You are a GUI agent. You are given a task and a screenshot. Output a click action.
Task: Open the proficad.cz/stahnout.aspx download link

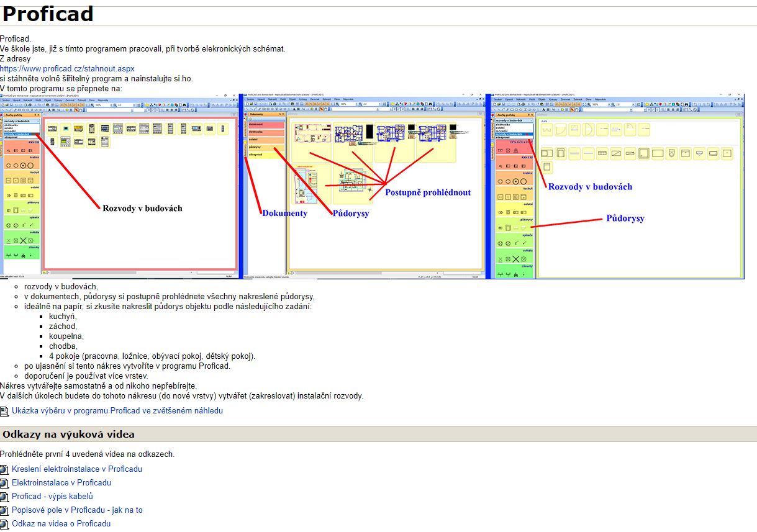pyautogui.click(x=67, y=68)
